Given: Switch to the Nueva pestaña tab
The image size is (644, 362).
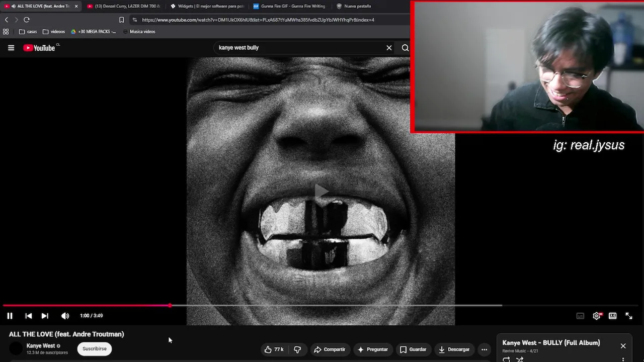Looking at the screenshot, I should (x=354, y=6).
